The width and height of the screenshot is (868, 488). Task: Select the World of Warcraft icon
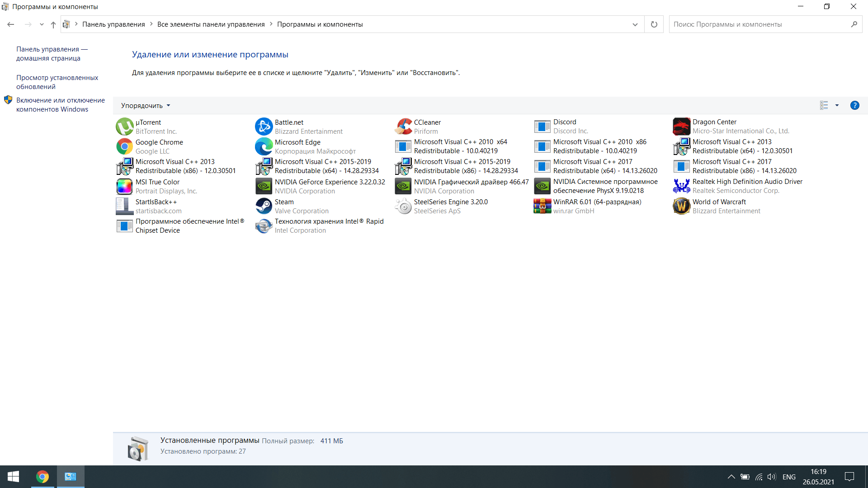click(x=681, y=206)
